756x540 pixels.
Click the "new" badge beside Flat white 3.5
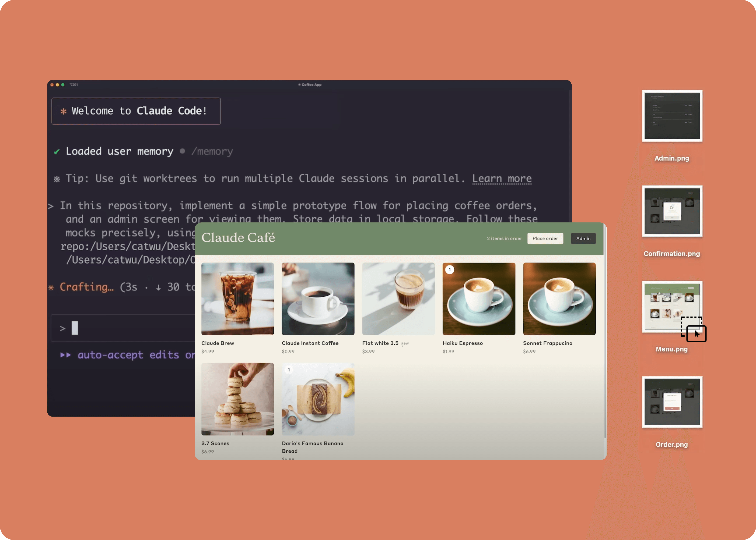(x=405, y=343)
